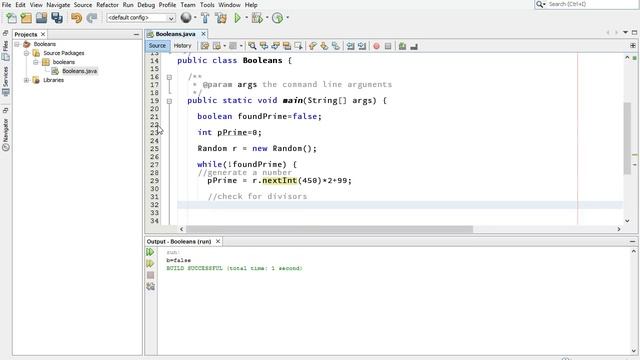Collapse the code fold at line 19

[x=169, y=101]
